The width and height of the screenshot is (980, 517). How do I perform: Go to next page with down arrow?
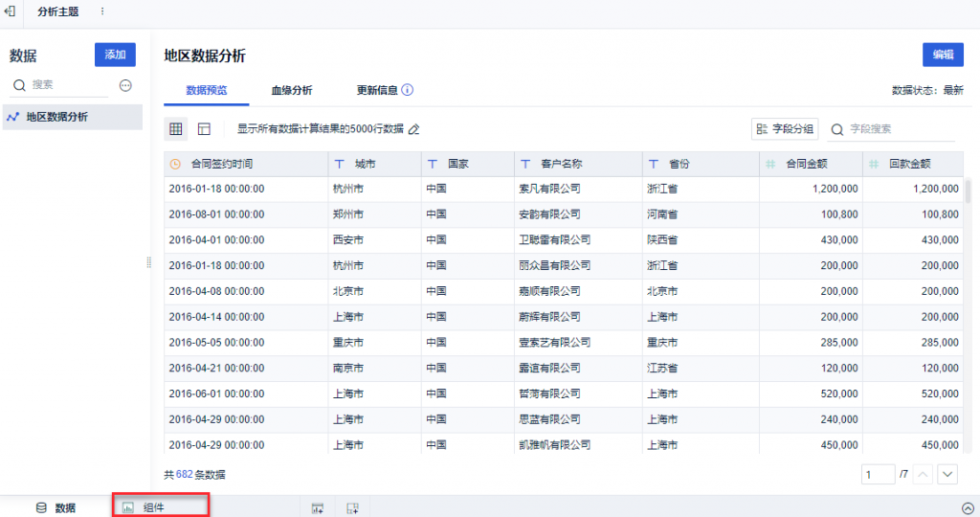[947, 475]
